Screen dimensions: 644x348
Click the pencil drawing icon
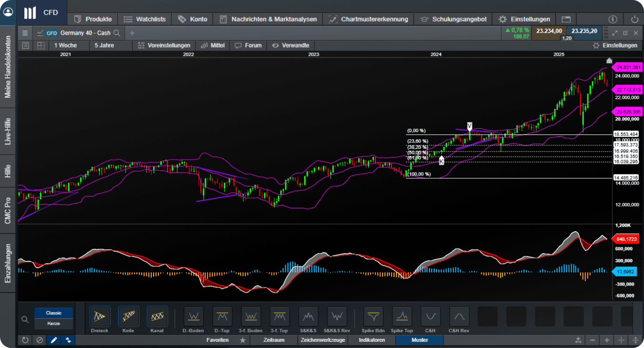point(53,340)
